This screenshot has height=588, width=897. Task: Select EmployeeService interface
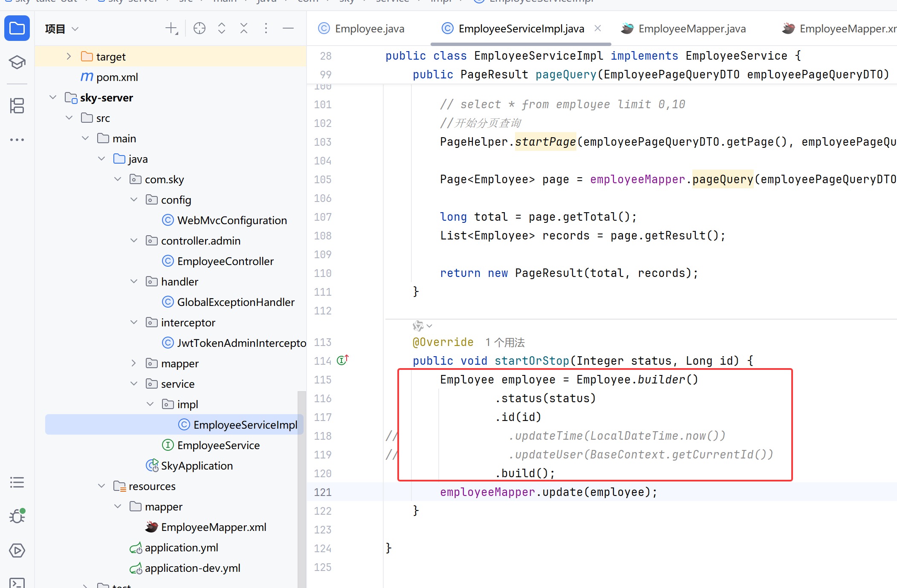point(211,445)
